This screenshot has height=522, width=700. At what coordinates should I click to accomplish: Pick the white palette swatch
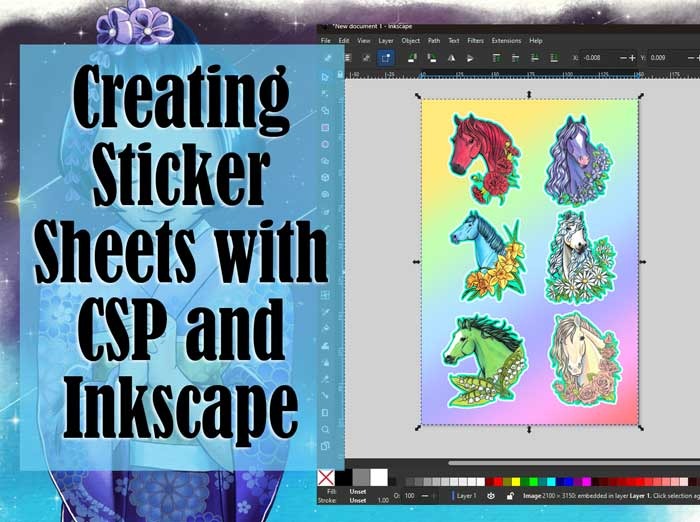(379, 477)
